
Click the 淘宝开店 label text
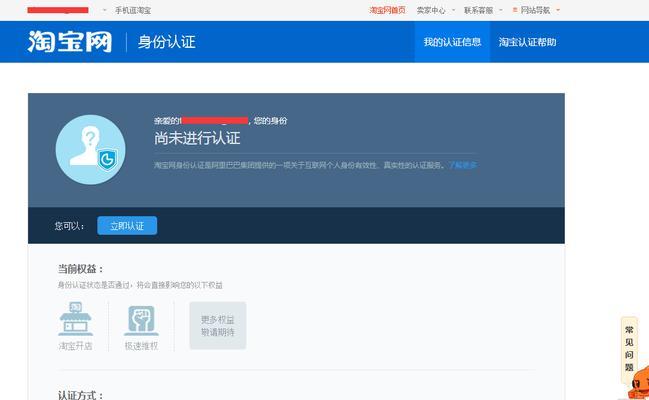click(75, 346)
